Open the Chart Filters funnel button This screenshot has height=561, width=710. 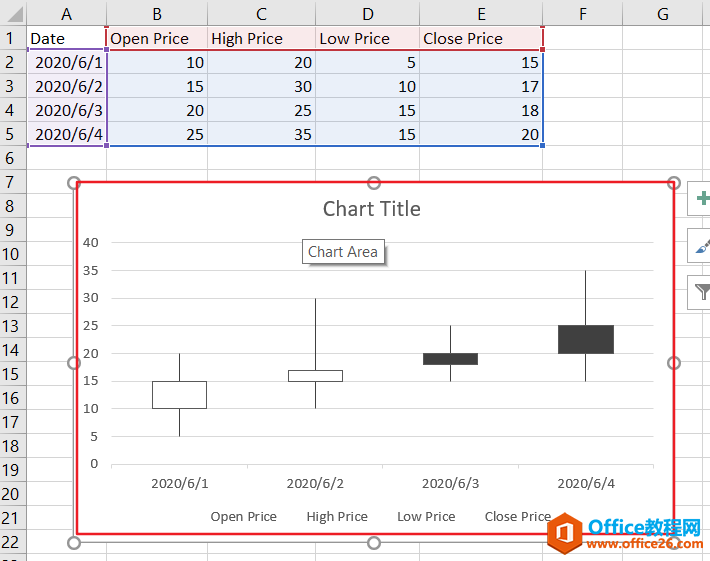pyautogui.click(x=699, y=292)
